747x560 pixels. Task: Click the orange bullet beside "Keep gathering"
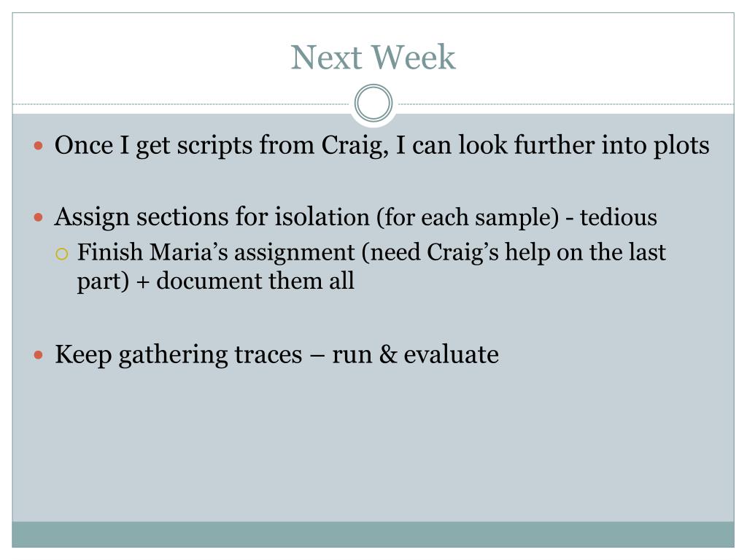(x=39, y=355)
